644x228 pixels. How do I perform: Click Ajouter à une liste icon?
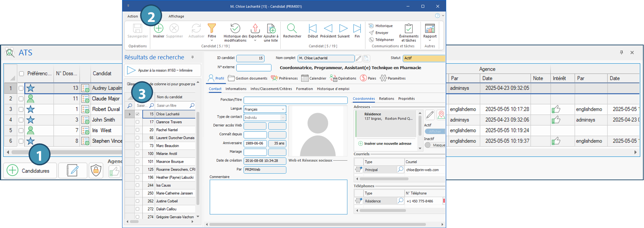tap(271, 29)
